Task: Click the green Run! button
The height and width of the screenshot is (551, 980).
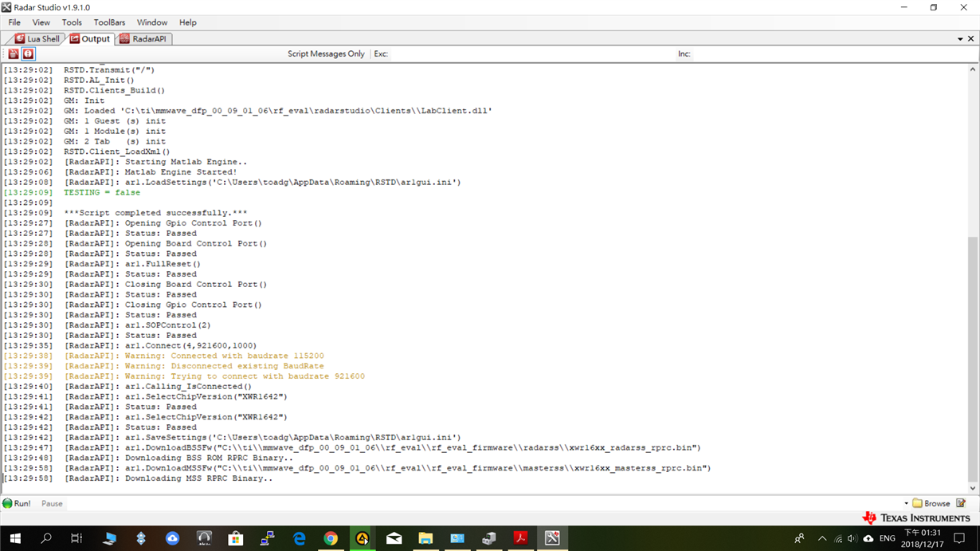Action: (17, 504)
